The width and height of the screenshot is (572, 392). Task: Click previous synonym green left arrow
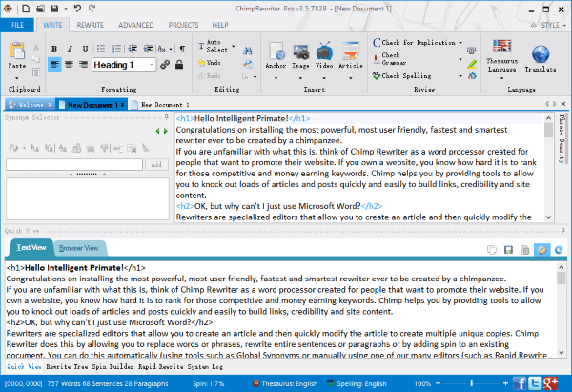[x=157, y=131]
